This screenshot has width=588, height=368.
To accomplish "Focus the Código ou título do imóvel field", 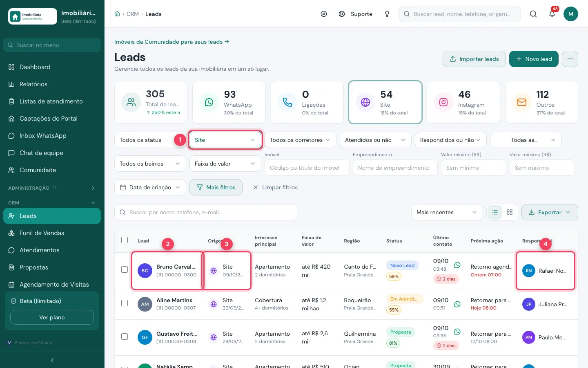I will pyautogui.click(x=307, y=168).
